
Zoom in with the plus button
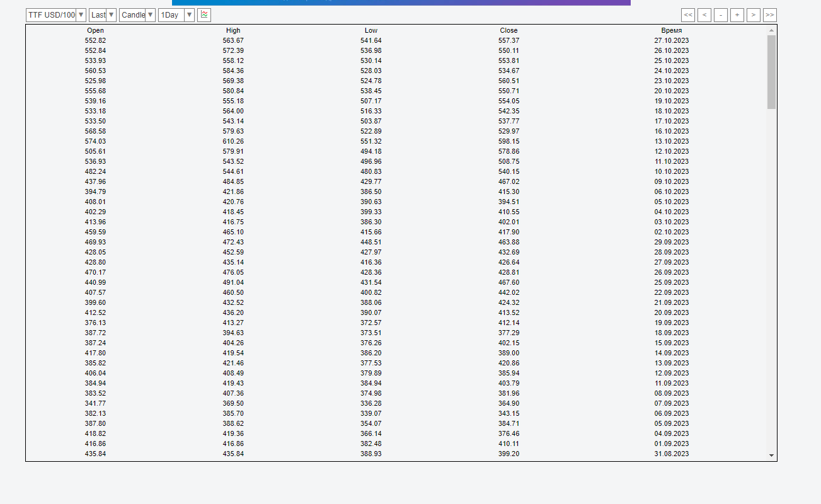click(737, 14)
